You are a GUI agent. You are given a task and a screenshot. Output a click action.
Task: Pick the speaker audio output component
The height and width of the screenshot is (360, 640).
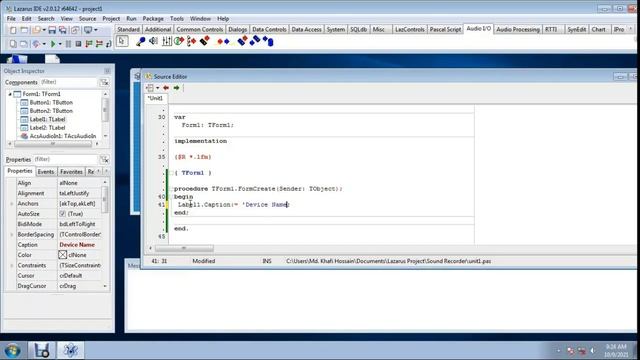pyautogui.click(x=153, y=41)
